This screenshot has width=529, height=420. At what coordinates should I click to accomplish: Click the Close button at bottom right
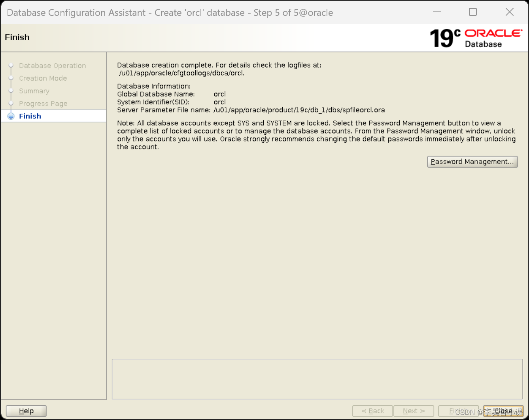pos(503,411)
